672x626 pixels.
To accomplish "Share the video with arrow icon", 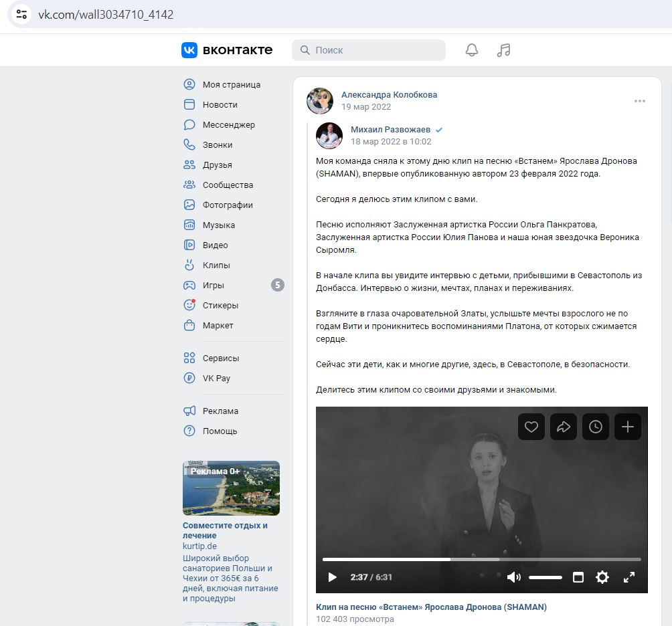I will 564,427.
